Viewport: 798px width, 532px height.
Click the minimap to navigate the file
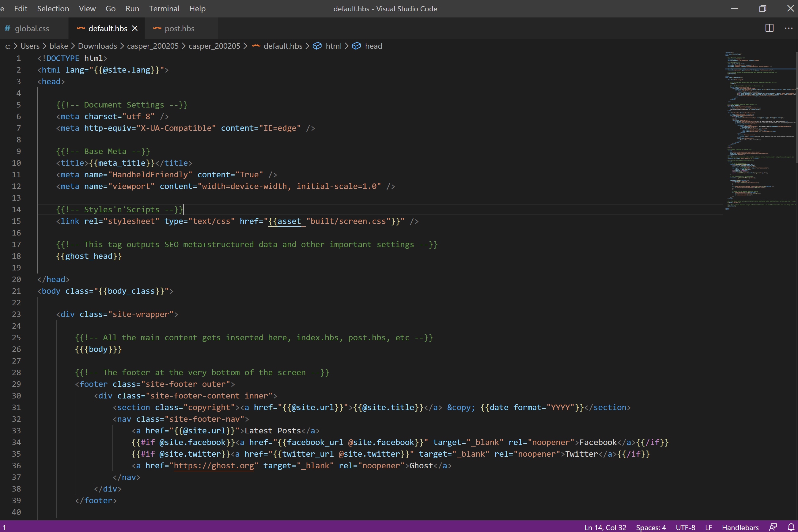760,136
